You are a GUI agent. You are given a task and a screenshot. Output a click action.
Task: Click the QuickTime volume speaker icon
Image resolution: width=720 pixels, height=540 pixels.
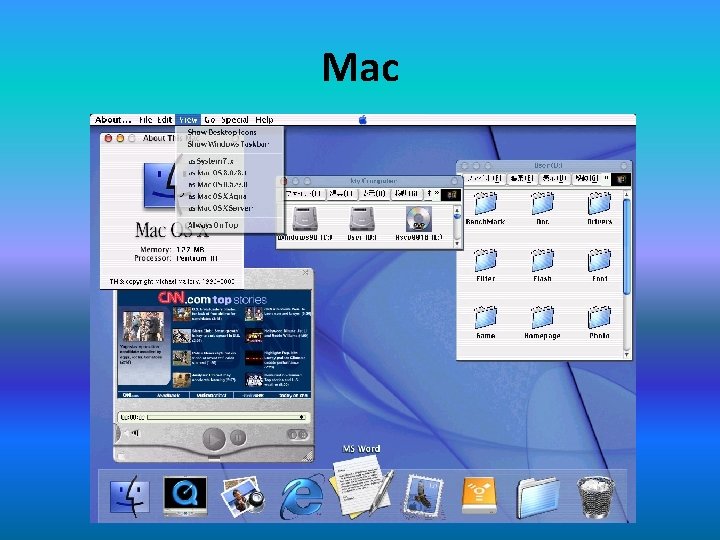134,433
